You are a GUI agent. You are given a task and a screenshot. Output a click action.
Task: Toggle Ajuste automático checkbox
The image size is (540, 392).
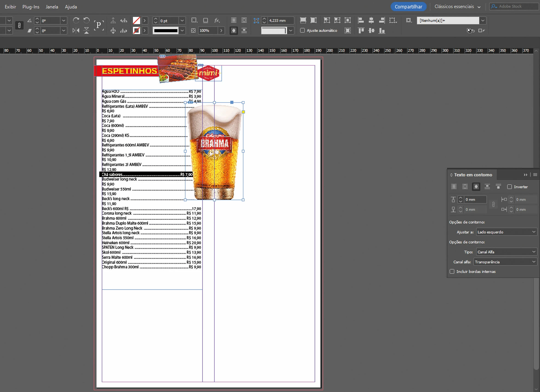tap(302, 31)
